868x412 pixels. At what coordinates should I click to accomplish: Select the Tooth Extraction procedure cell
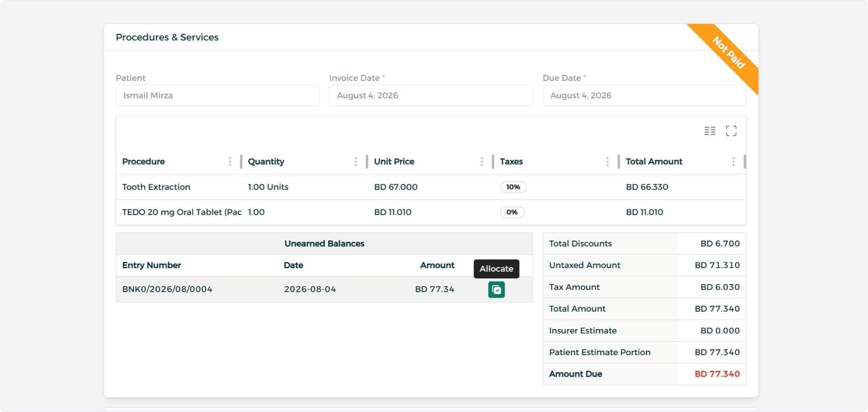point(156,187)
